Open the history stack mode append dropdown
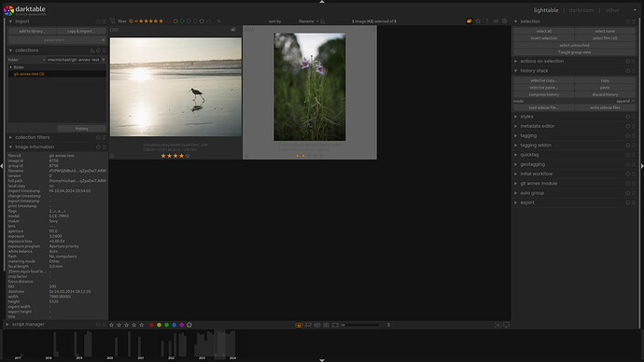Viewport: 644px width, 362px height. [625, 101]
